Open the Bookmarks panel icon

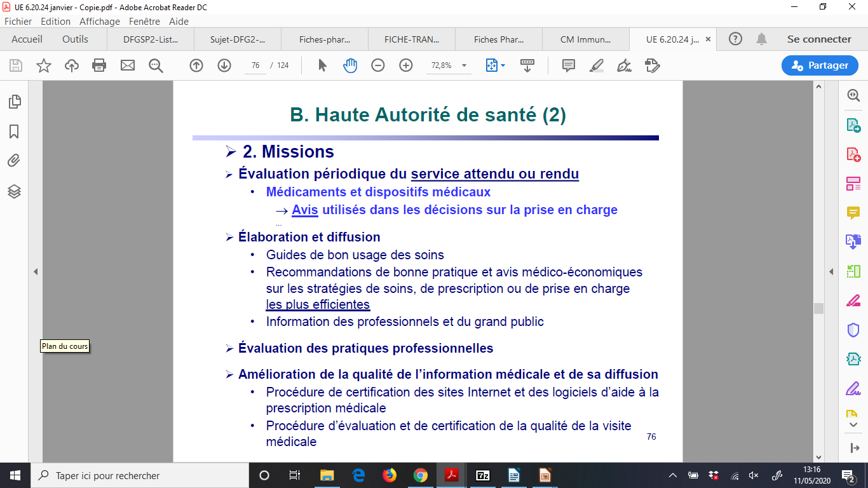[x=14, y=132]
